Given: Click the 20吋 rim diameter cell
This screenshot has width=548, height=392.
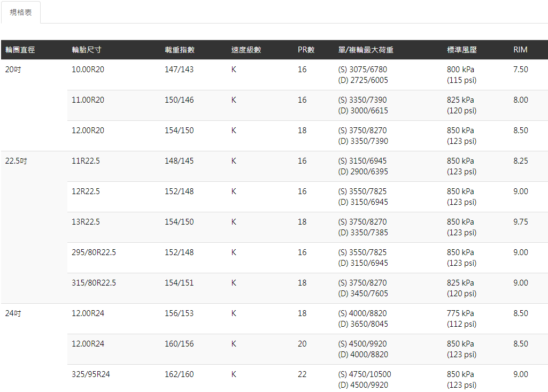Looking at the screenshot, I should (13, 70).
